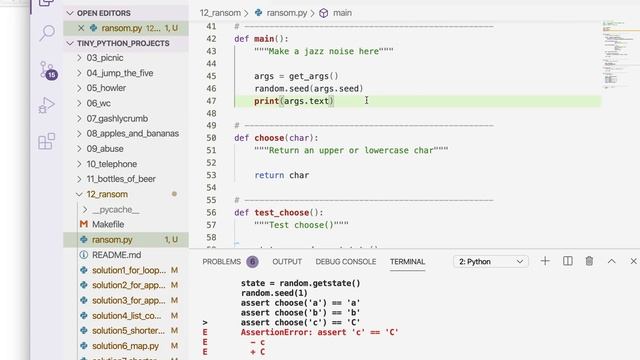Click the AssertionError line in terminal

pyautogui.click(x=319, y=332)
